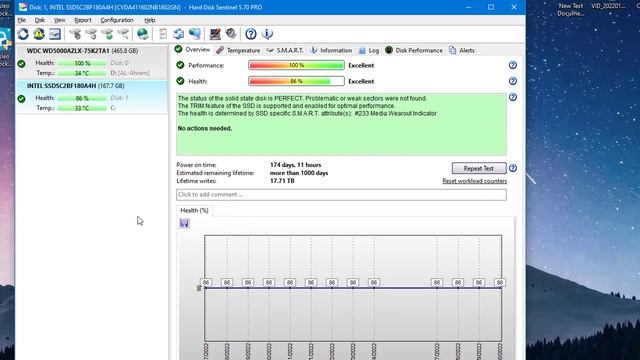
Task: Click the document report toolbar icon
Action: click(x=163, y=34)
